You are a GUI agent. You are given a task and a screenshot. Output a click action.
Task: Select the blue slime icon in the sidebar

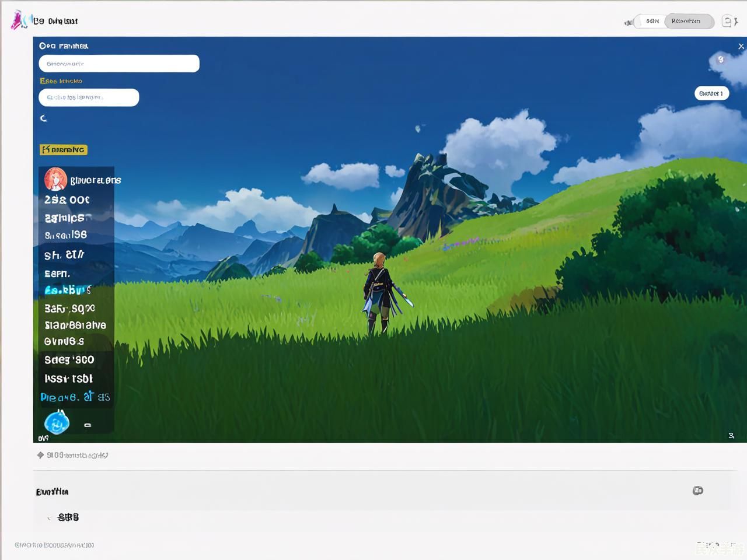[x=57, y=422]
